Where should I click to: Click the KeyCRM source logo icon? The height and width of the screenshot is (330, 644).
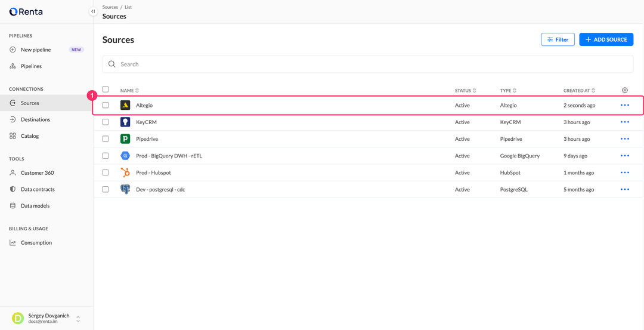click(x=125, y=122)
